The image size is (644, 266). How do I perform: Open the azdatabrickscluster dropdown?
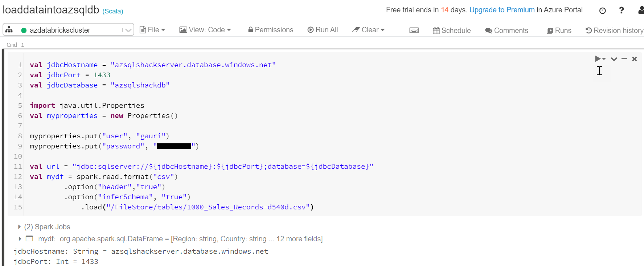coord(128,30)
